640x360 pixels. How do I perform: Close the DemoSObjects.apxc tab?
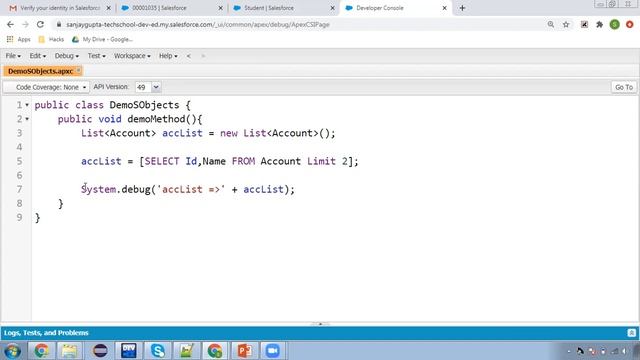[78, 70]
